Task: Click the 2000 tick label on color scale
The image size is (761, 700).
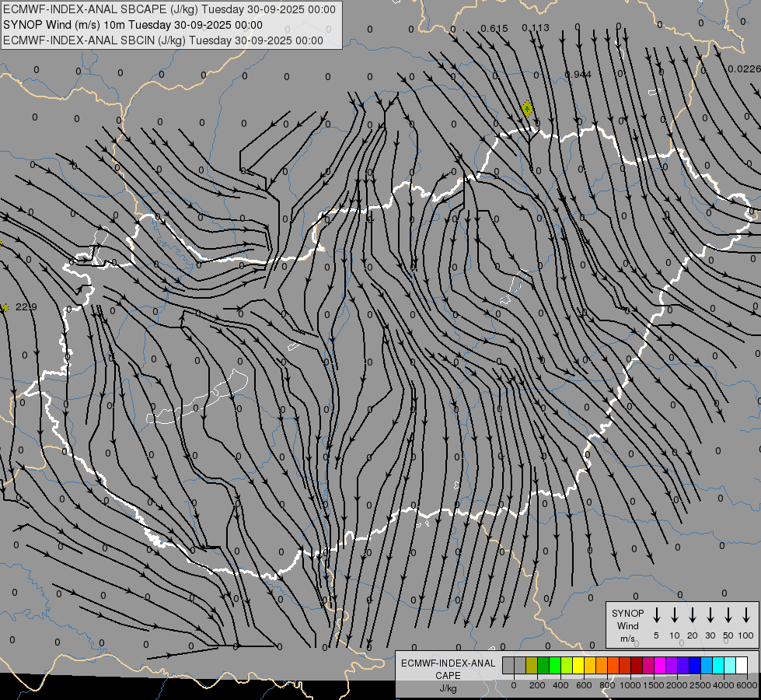Action: pos(677,685)
